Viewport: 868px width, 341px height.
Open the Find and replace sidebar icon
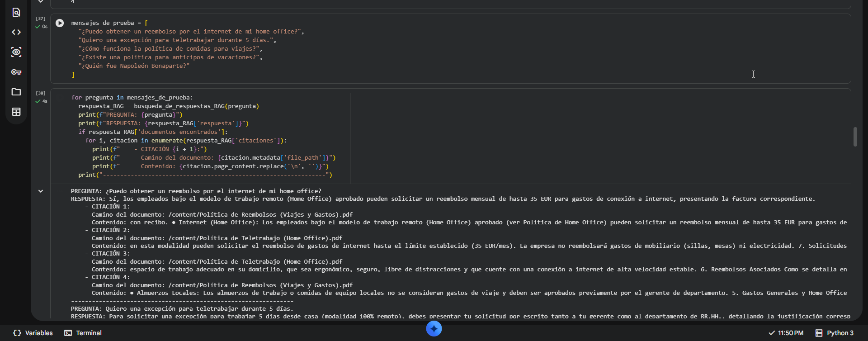[x=16, y=12]
